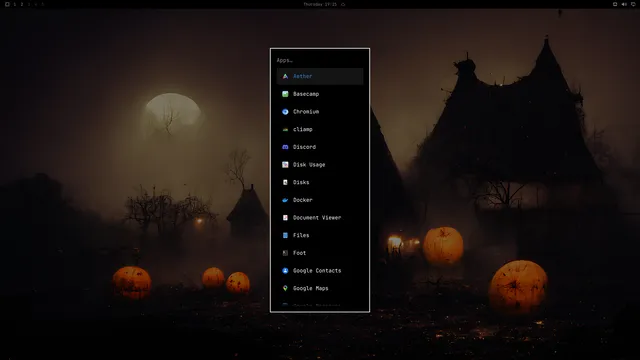Click the Thursday clock in top bar
The height and width of the screenshot is (360, 640).
click(x=320, y=4)
